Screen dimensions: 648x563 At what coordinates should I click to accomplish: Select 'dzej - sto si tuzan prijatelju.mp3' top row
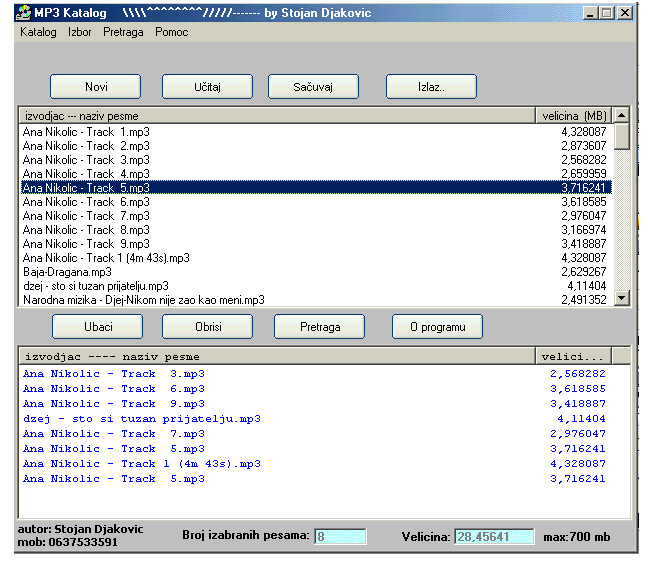(x=316, y=286)
